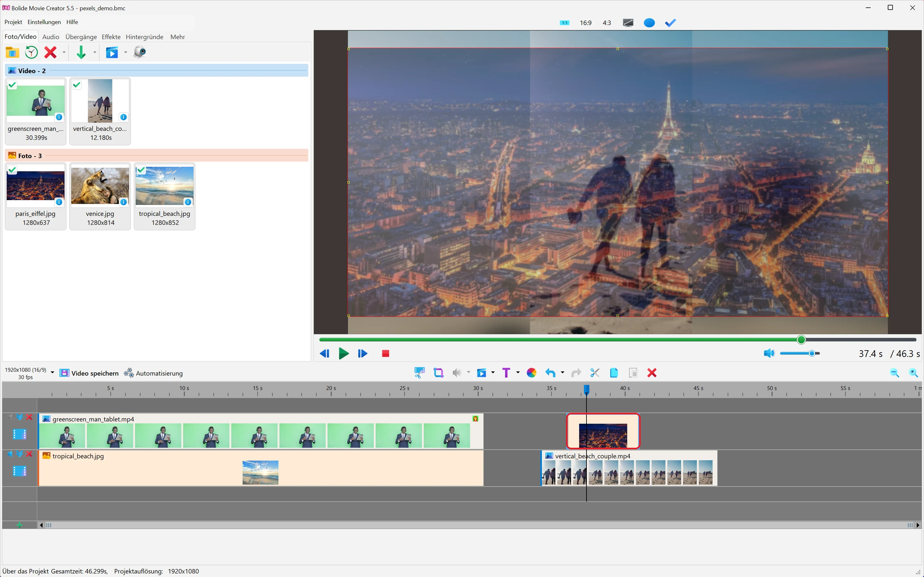Expand dropdown arrow next to remove media X

tap(64, 52)
